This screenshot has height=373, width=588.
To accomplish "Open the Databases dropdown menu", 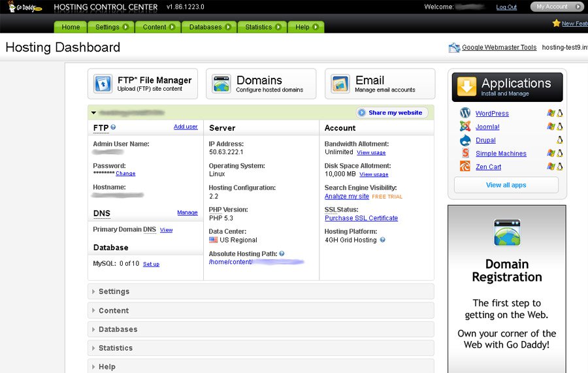I will coord(210,27).
